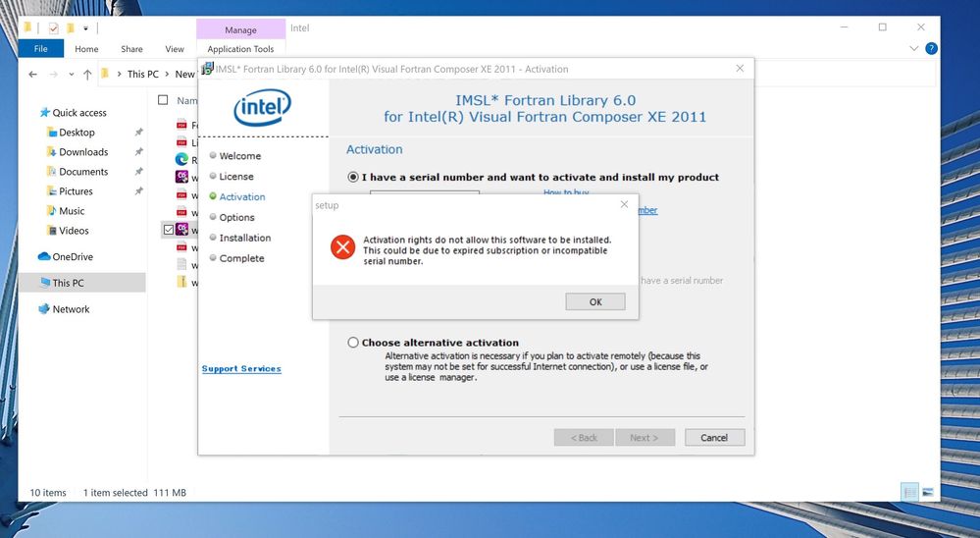980x538 pixels.
Task: Click the Back button in the installer
Action: click(584, 437)
